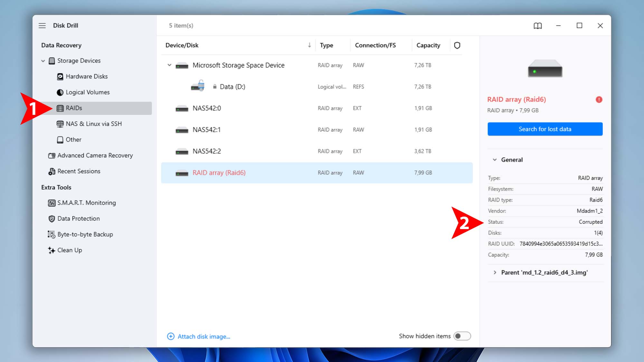Open the hamburger menu next to Disk Drill

(42, 25)
